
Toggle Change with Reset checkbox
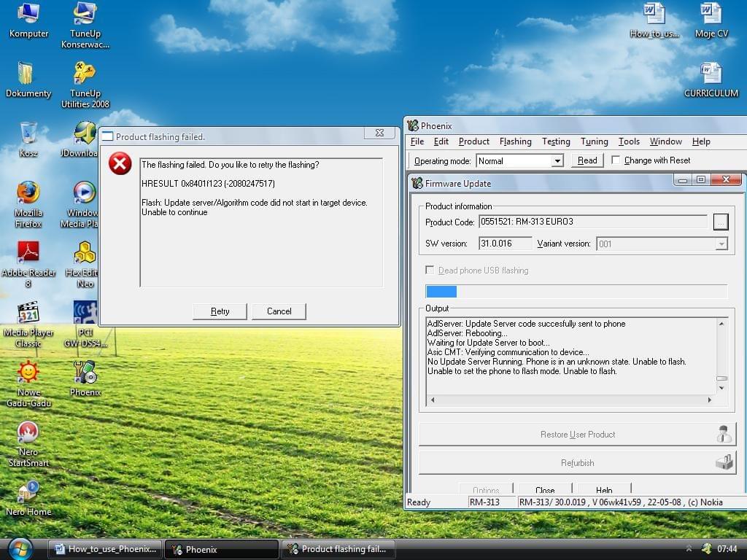(x=616, y=160)
